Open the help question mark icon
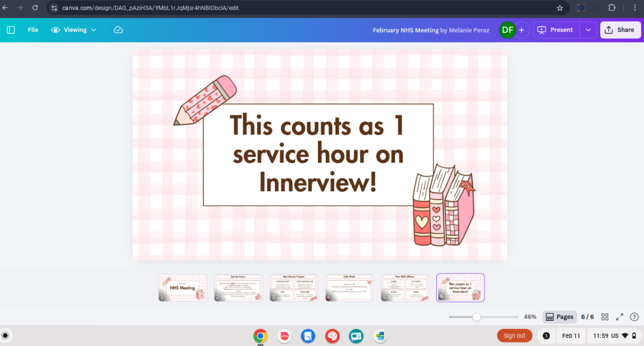 634,317
